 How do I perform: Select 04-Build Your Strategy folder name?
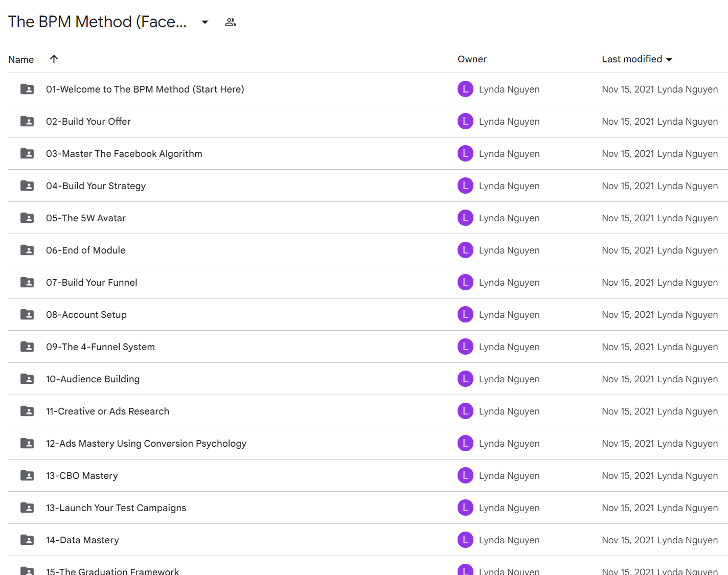(x=96, y=186)
